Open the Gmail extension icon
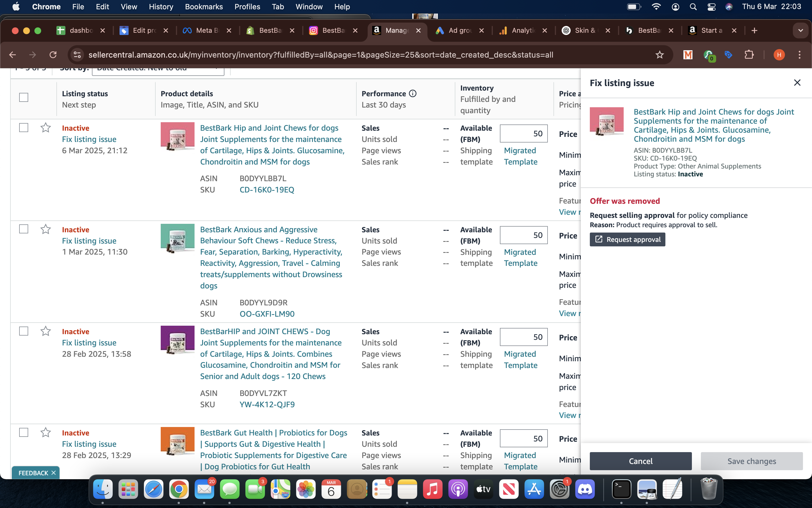Screen dimensions: 812x508 [x=688, y=55]
